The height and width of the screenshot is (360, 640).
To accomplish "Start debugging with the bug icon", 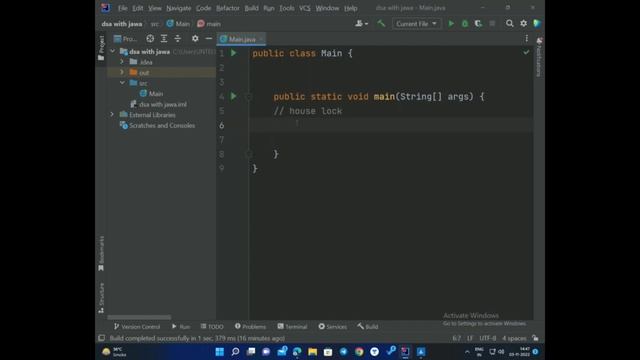I will pyautogui.click(x=464, y=24).
